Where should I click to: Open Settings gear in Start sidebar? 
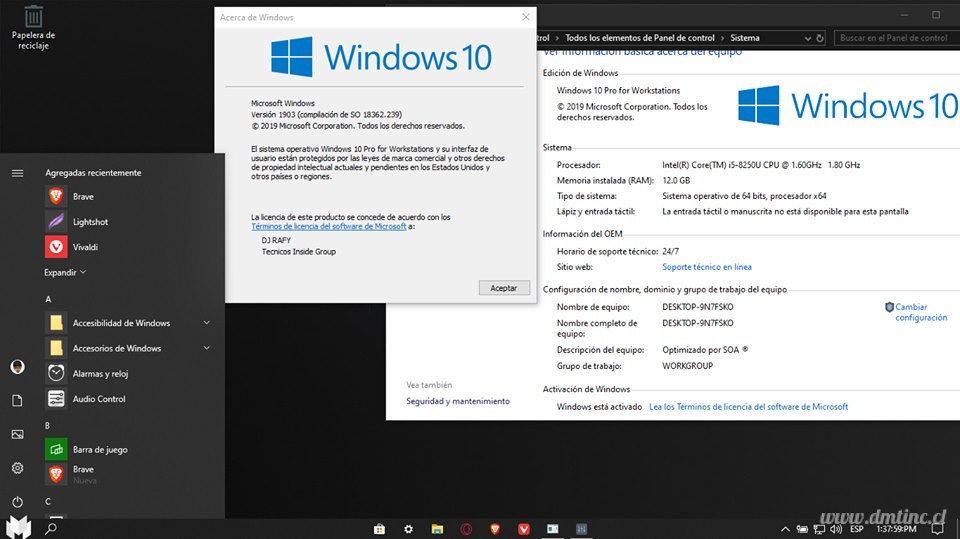click(17, 468)
